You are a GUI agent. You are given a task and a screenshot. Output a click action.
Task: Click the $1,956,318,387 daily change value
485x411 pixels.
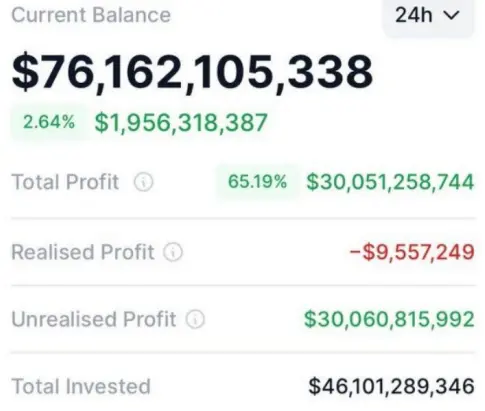(x=181, y=123)
